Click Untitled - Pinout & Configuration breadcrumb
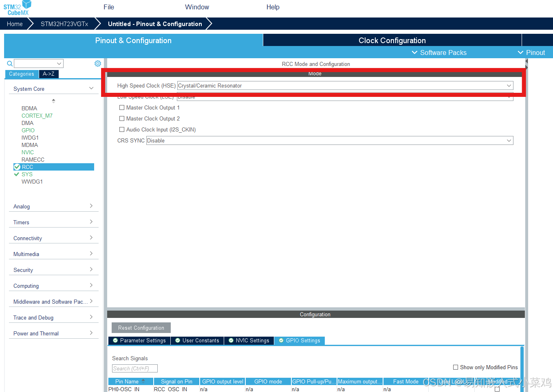 point(155,24)
